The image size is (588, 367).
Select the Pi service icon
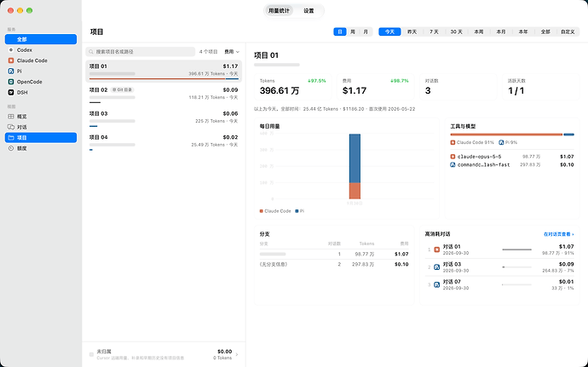(x=11, y=71)
